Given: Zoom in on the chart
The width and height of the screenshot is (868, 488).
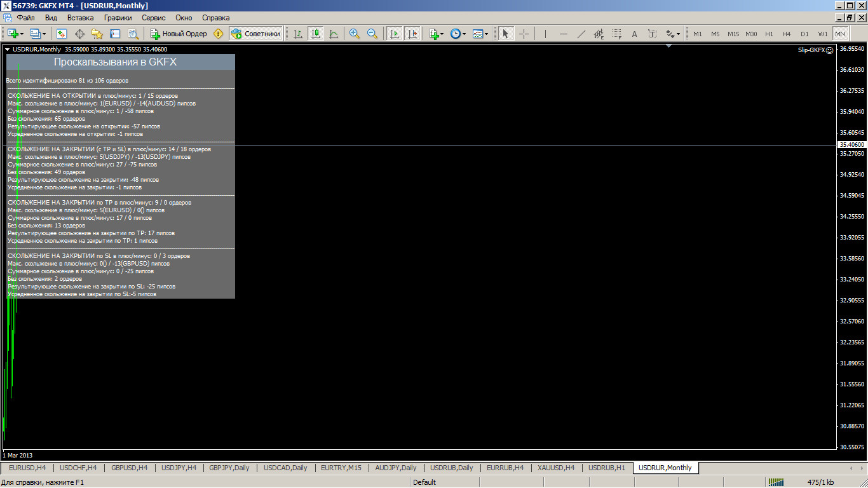Looking at the screenshot, I should click(x=355, y=34).
